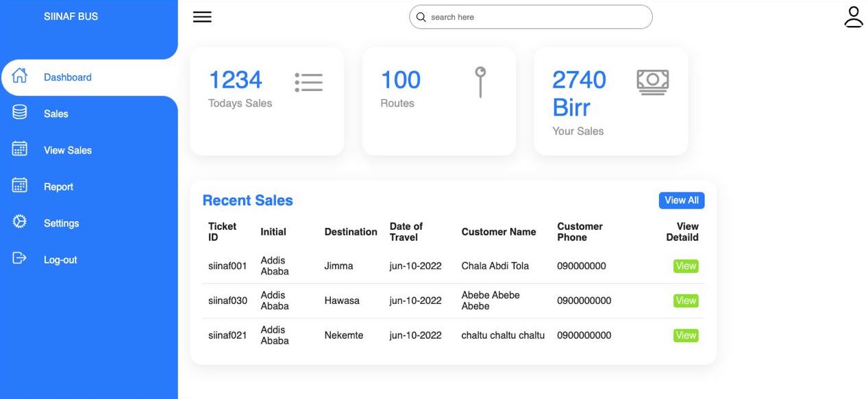The image size is (868, 399).
Task: View details of Abebe Abebe Abebe's ticket
Action: click(685, 300)
